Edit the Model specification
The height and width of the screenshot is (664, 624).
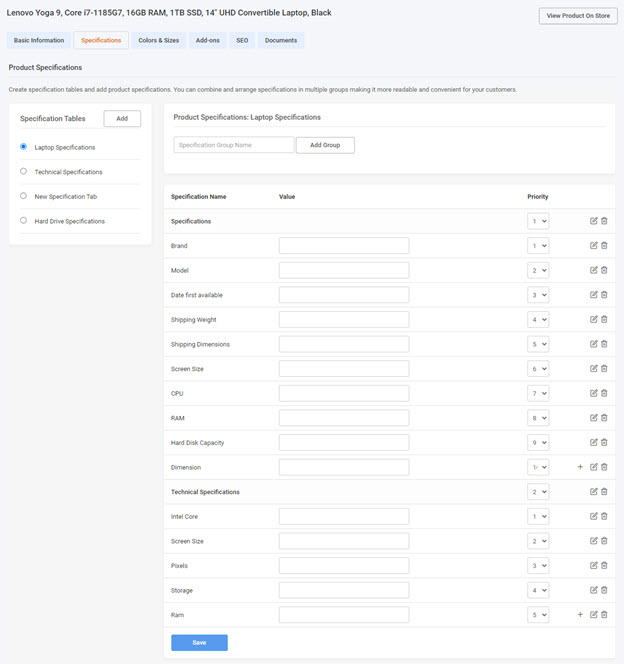point(594,270)
